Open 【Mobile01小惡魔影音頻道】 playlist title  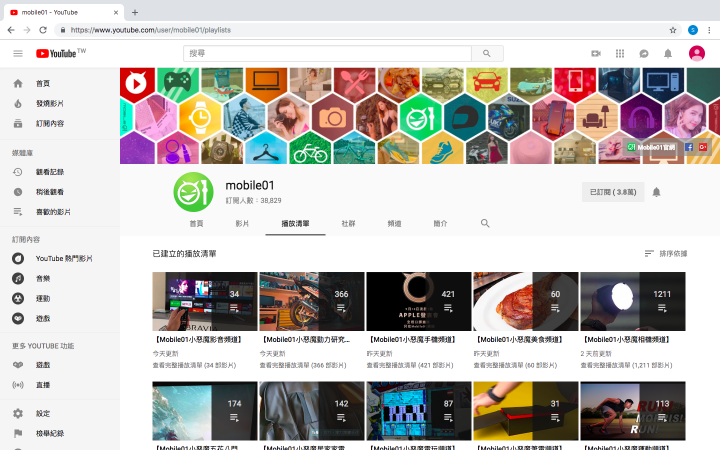[199, 340]
